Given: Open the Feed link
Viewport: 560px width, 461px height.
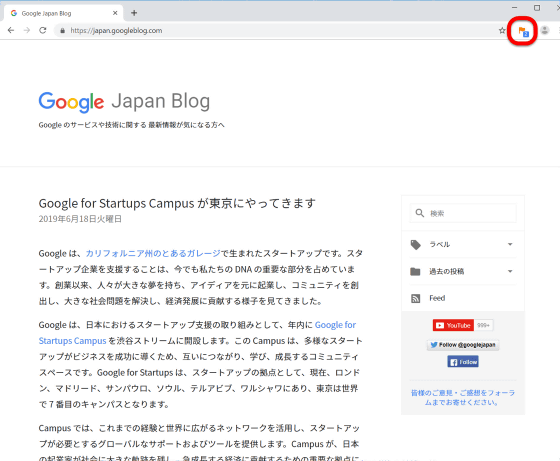Looking at the screenshot, I should 437,298.
